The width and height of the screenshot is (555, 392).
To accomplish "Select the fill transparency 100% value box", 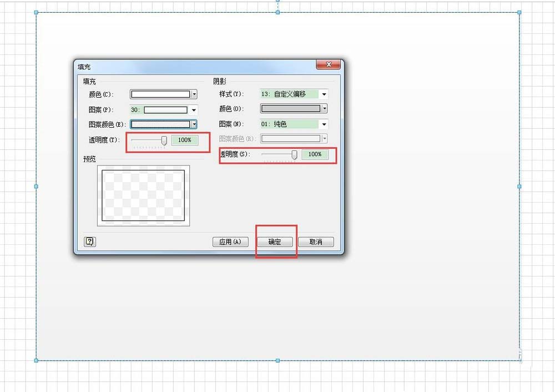I will [x=185, y=140].
